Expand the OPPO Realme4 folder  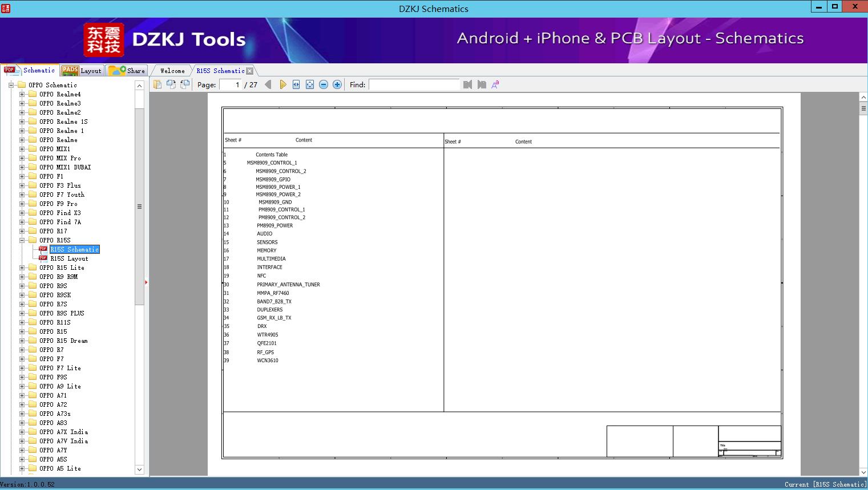tap(22, 94)
